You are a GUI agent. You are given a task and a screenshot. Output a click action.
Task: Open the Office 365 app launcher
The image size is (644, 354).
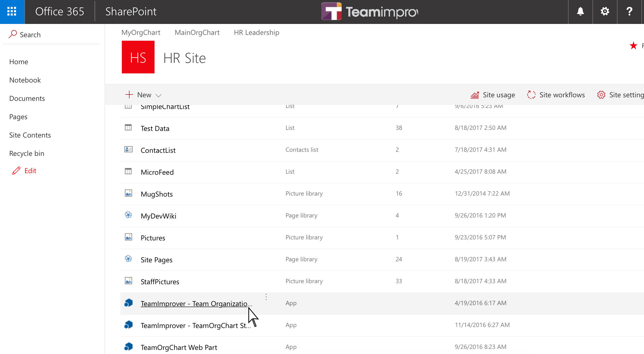coord(12,12)
